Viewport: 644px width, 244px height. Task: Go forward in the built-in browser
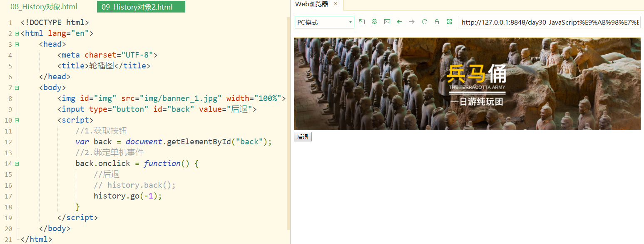[412, 22]
